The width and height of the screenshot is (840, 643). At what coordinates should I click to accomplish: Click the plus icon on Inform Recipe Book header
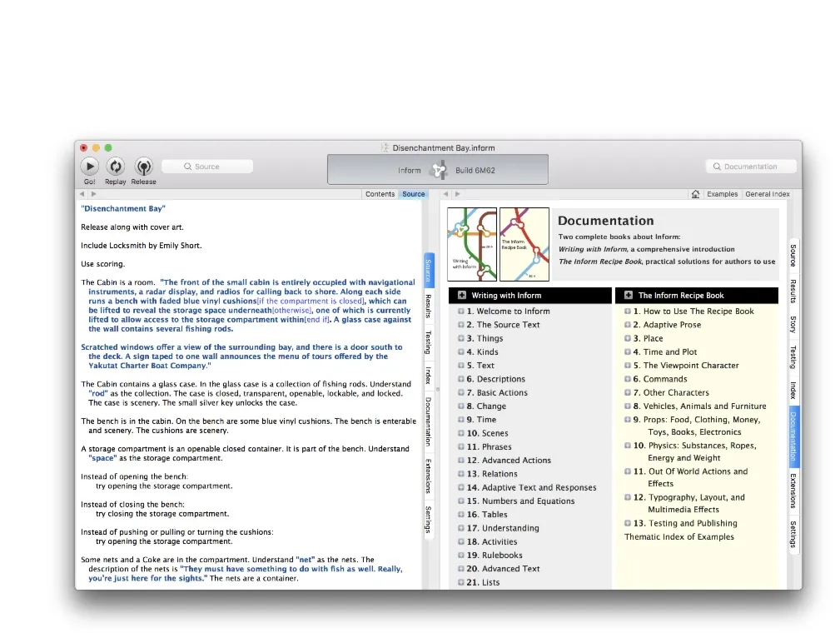click(x=629, y=295)
